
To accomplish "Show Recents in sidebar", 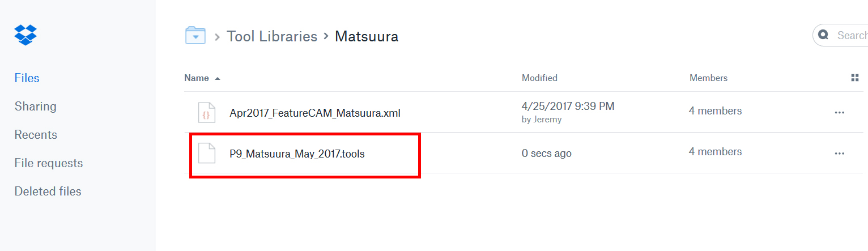I will click(36, 135).
